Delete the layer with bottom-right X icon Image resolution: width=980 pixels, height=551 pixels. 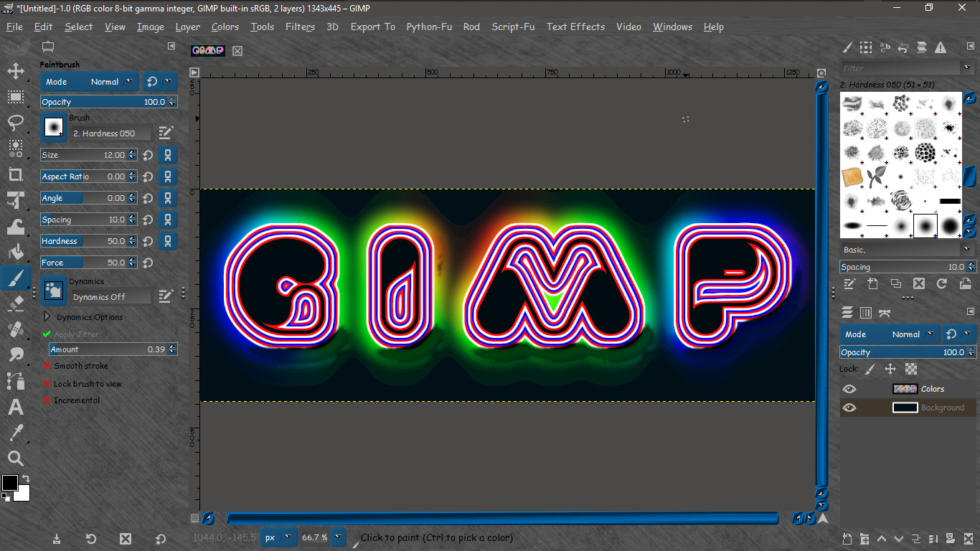[x=969, y=539]
